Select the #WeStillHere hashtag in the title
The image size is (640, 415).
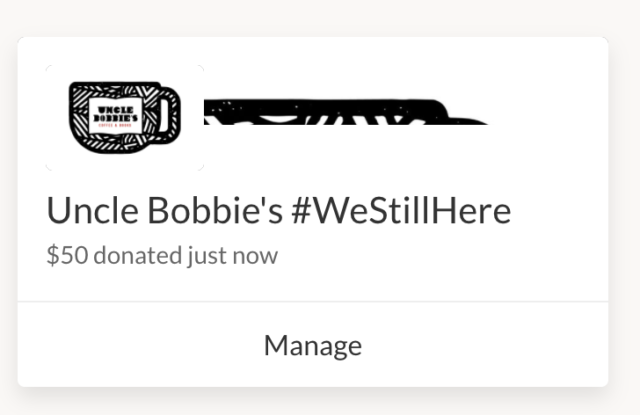pyautogui.click(x=402, y=211)
